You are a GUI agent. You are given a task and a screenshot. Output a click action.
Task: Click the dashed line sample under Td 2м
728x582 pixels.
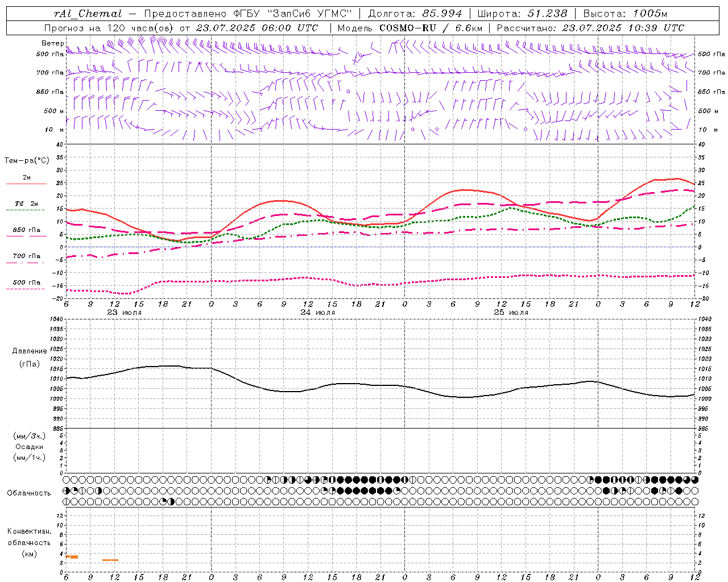[25, 210]
